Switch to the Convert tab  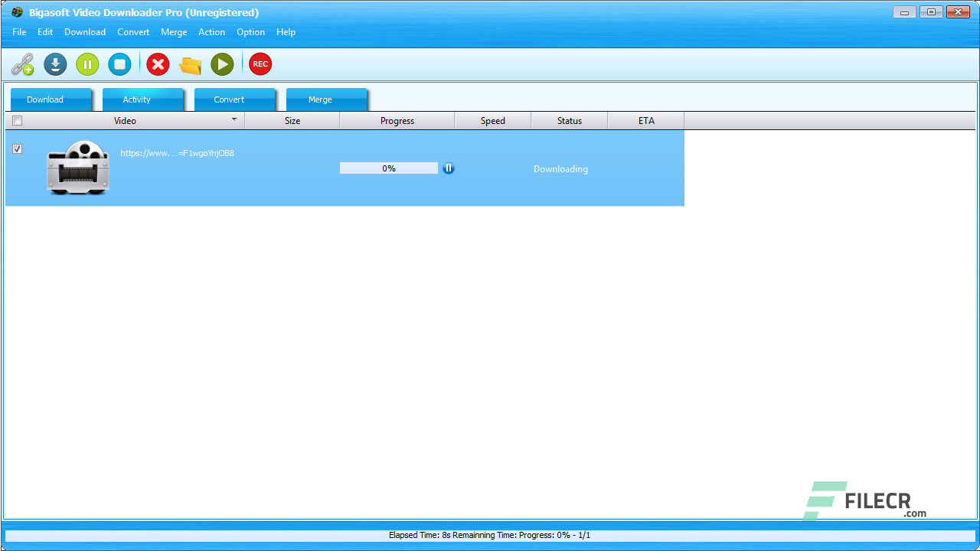coord(234,99)
